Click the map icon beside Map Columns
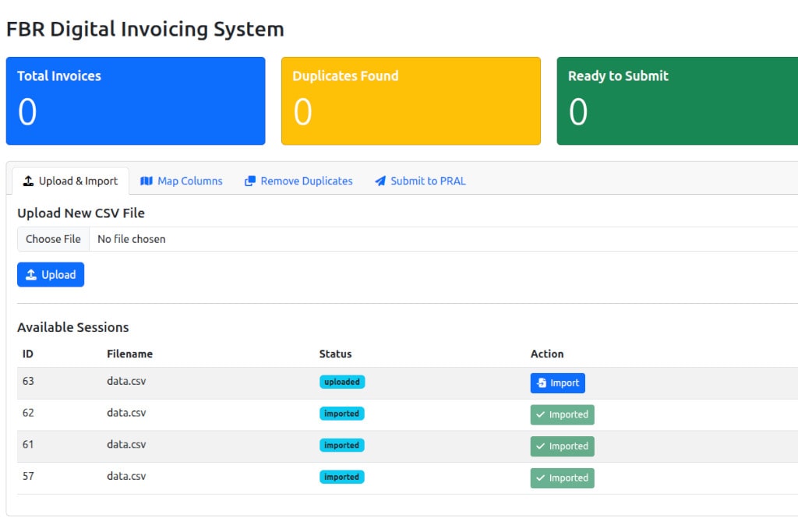This screenshot has height=532, width=798. click(x=147, y=181)
